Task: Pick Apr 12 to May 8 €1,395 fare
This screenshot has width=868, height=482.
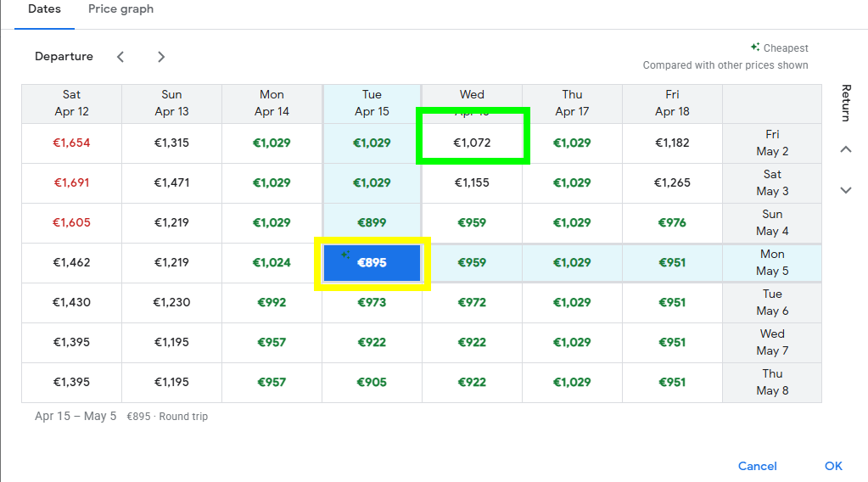Action: coord(71,382)
